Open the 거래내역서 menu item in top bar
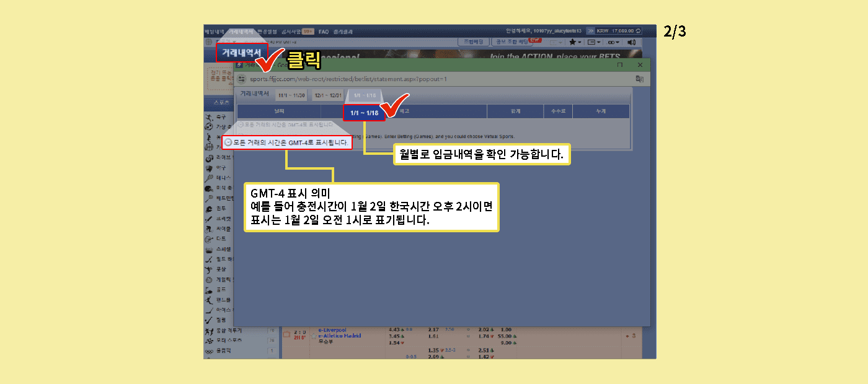Screen dimensions: 868x384 241,31
